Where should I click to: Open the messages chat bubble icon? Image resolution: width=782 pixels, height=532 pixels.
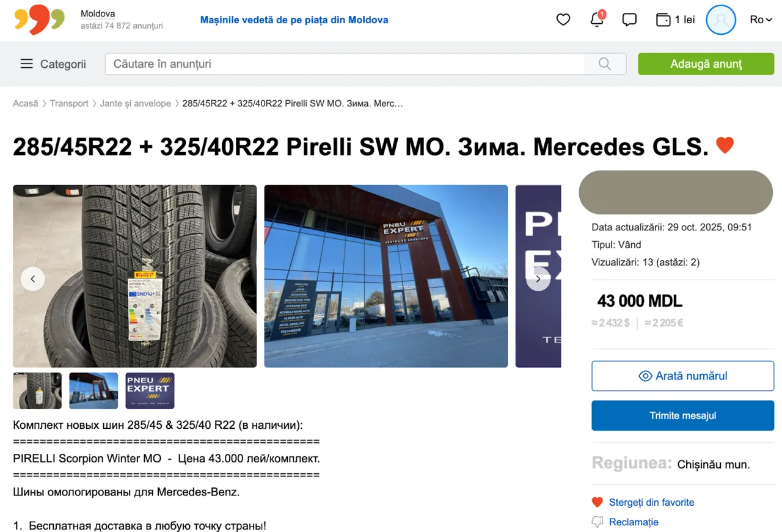[x=629, y=20]
